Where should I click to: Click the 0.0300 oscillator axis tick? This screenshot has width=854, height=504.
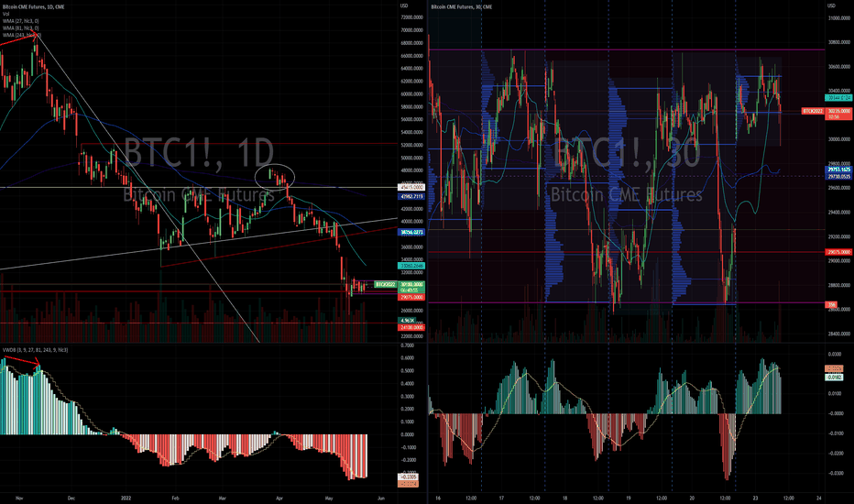point(835,354)
